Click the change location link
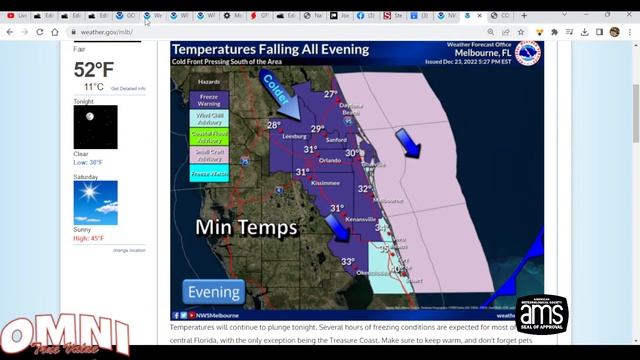640x360 pixels. pos(129,250)
